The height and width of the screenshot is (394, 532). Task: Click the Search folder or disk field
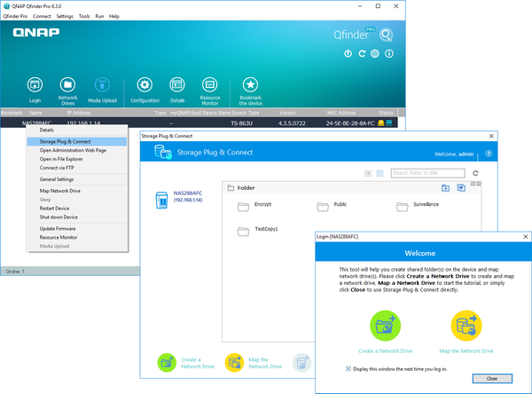[427, 173]
